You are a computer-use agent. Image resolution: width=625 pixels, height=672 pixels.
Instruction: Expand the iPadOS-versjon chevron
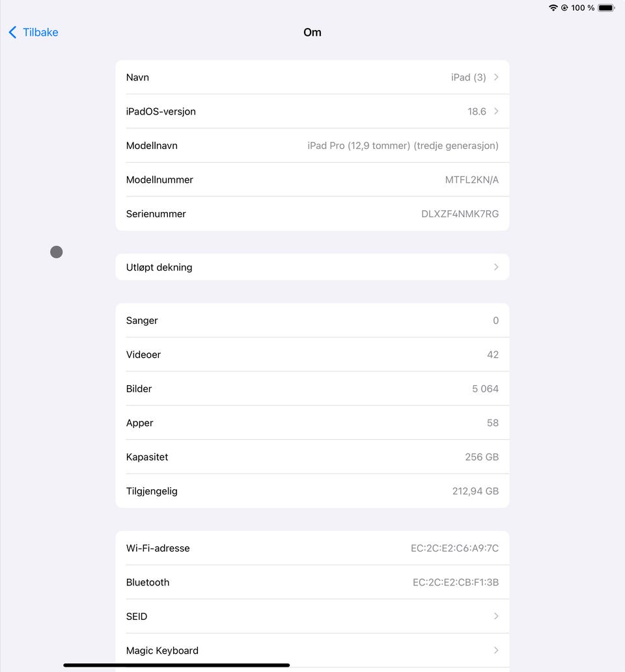tap(496, 111)
